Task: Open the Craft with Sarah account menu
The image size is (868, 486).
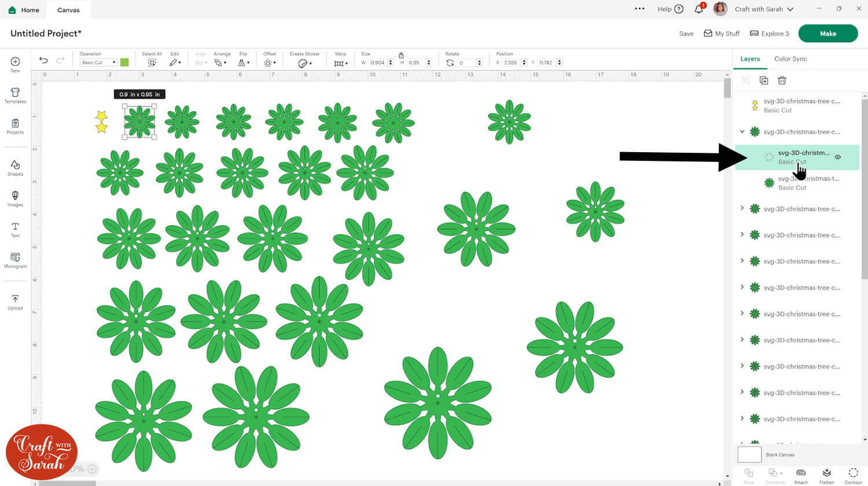Action: (763, 9)
